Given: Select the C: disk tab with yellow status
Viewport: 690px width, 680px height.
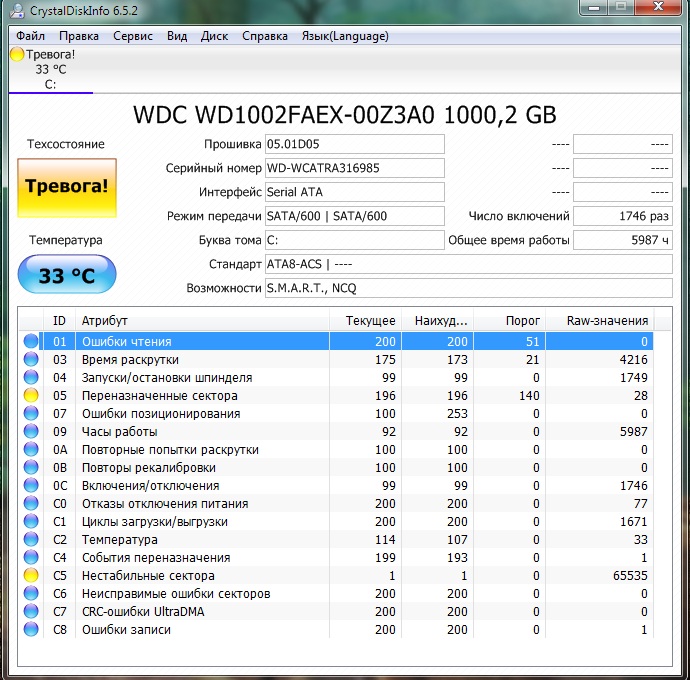Looking at the screenshot, I should click(x=51, y=70).
